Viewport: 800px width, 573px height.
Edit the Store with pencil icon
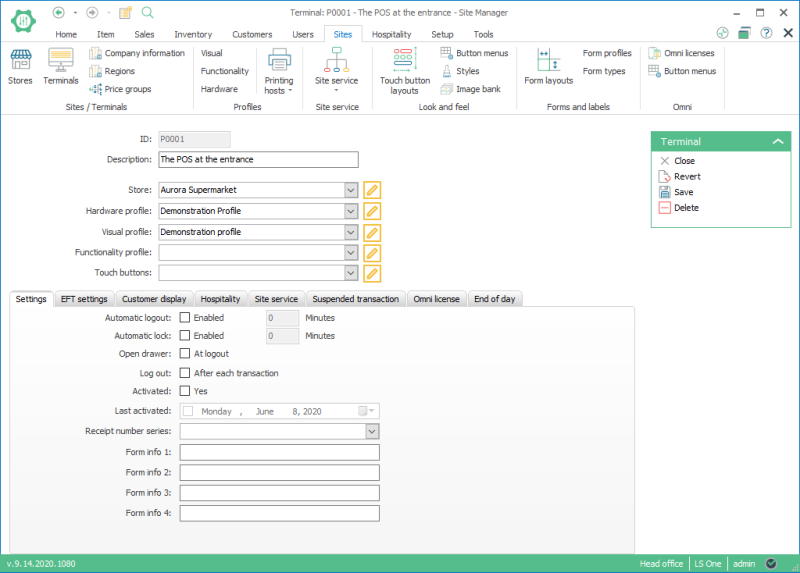(x=372, y=190)
